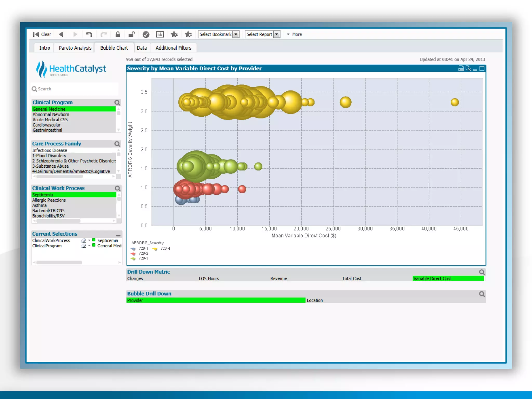
Task: Open search for Clinical Program list
Action: (x=117, y=102)
